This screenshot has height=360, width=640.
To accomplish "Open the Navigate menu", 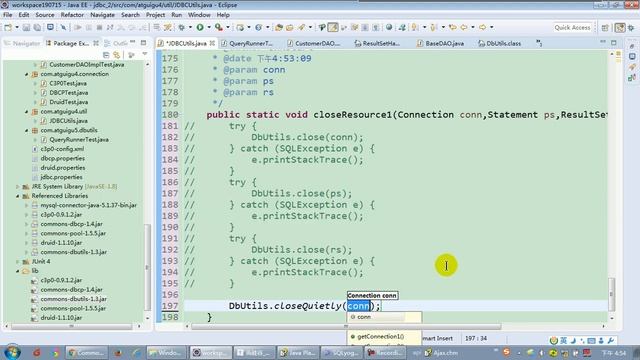I will [x=102, y=15].
